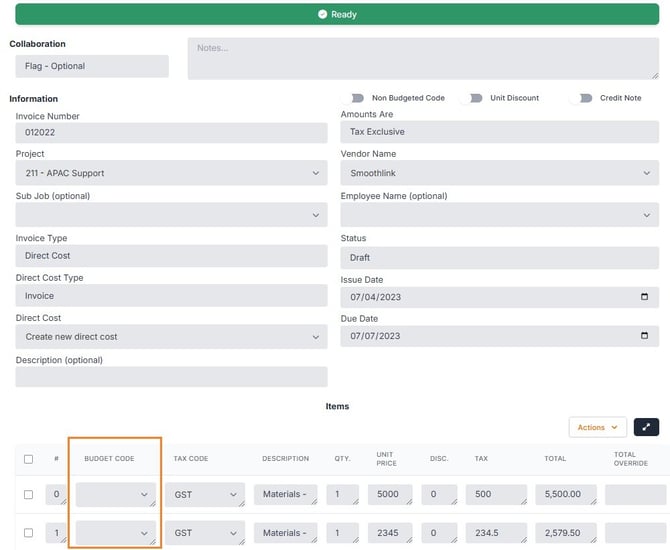Image resolution: width=670 pixels, height=550 pixels.
Task: Click the Total Override cell in row 1
Action: [x=636, y=533]
